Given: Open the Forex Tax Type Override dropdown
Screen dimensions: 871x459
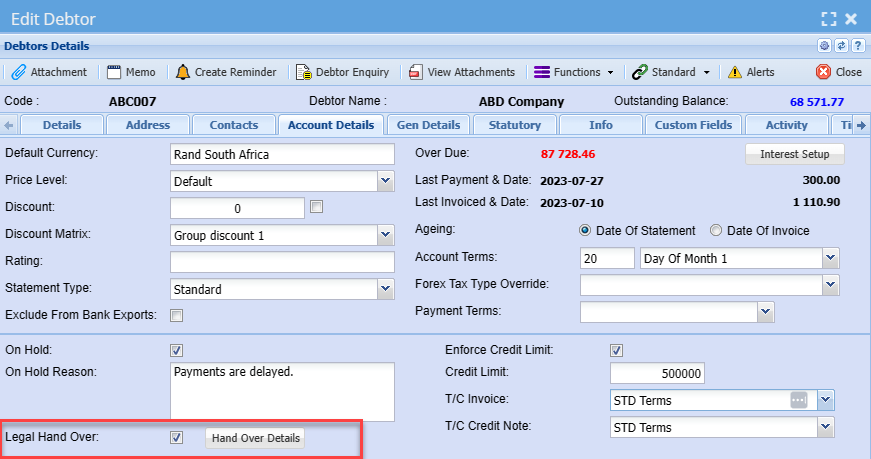Looking at the screenshot, I should tap(830, 285).
